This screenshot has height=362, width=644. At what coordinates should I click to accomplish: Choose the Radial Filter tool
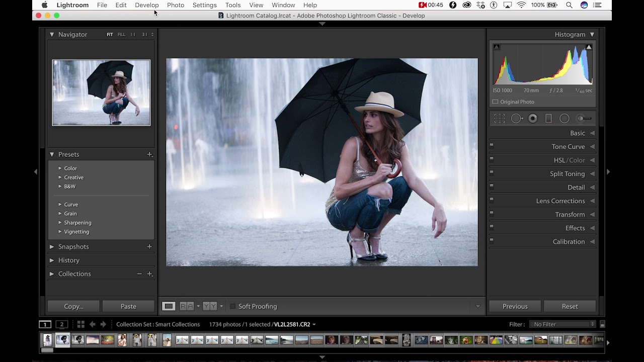coord(565,119)
